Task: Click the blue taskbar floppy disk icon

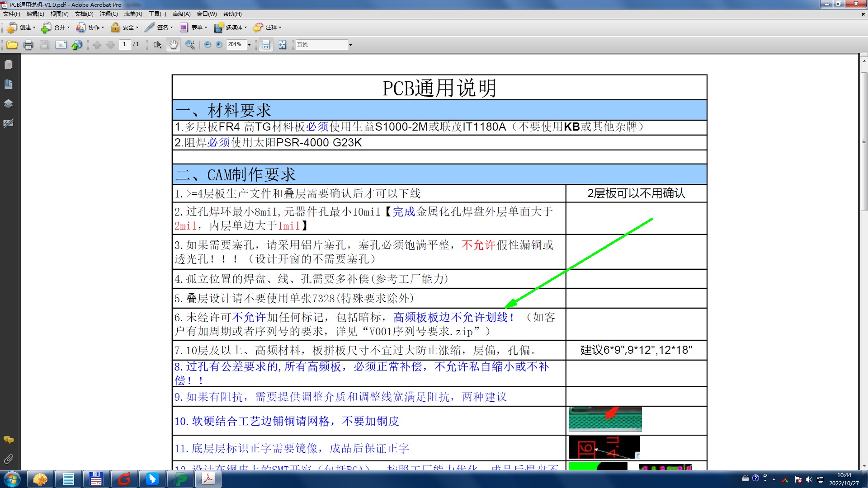Action: [x=96, y=479]
